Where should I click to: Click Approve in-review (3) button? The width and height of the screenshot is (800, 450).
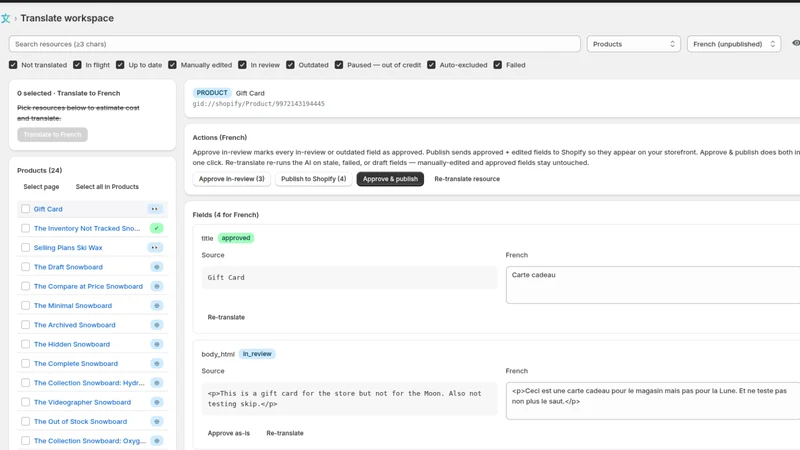pyautogui.click(x=232, y=179)
